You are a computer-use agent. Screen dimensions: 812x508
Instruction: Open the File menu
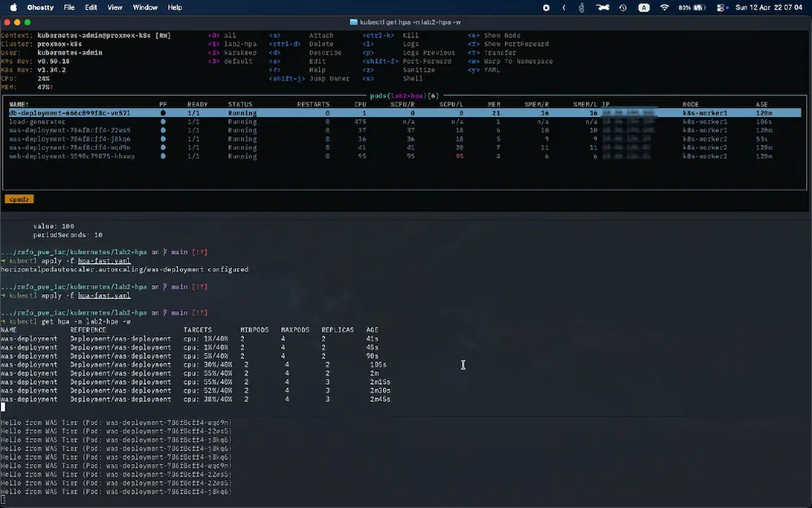[69, 7]
